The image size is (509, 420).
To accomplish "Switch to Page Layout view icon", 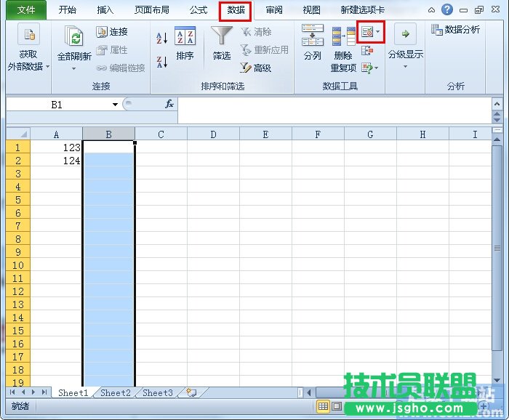I will pos(337,406).
